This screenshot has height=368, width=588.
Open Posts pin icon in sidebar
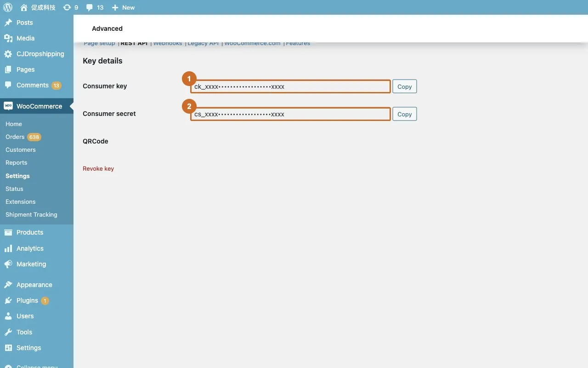pyautogui.click(x=8, y=23)
